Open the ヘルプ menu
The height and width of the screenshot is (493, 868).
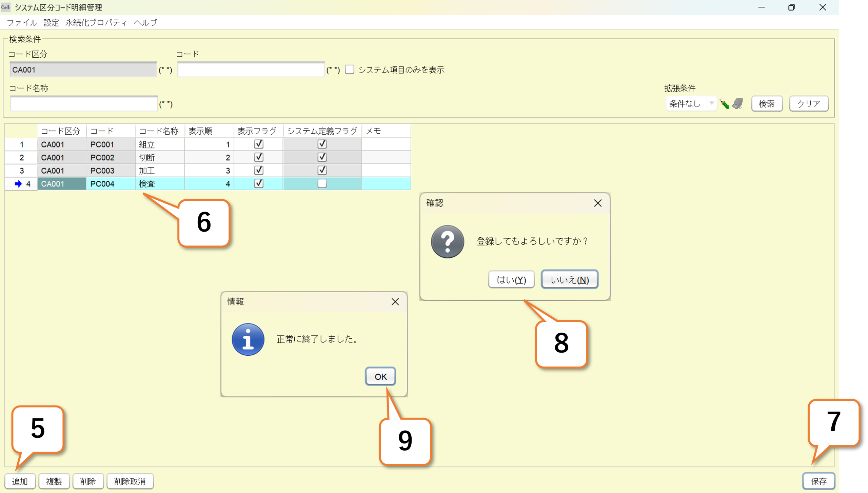145,22
